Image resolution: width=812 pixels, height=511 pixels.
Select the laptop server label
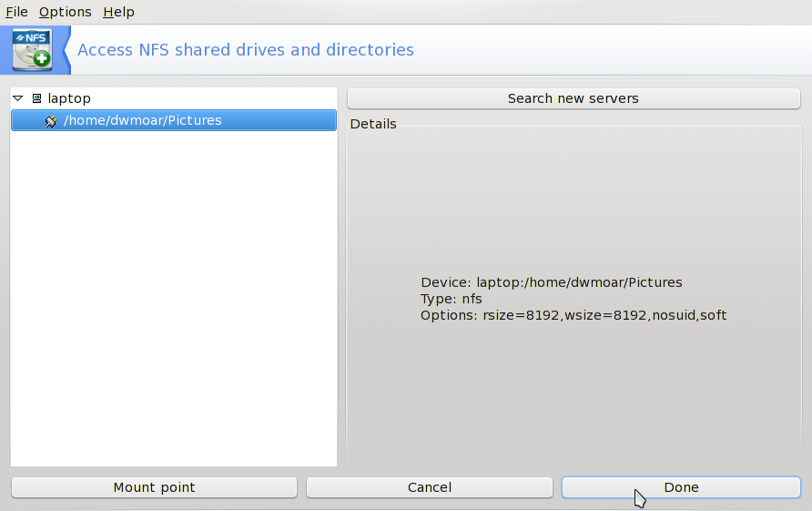[x=69, y=98]
